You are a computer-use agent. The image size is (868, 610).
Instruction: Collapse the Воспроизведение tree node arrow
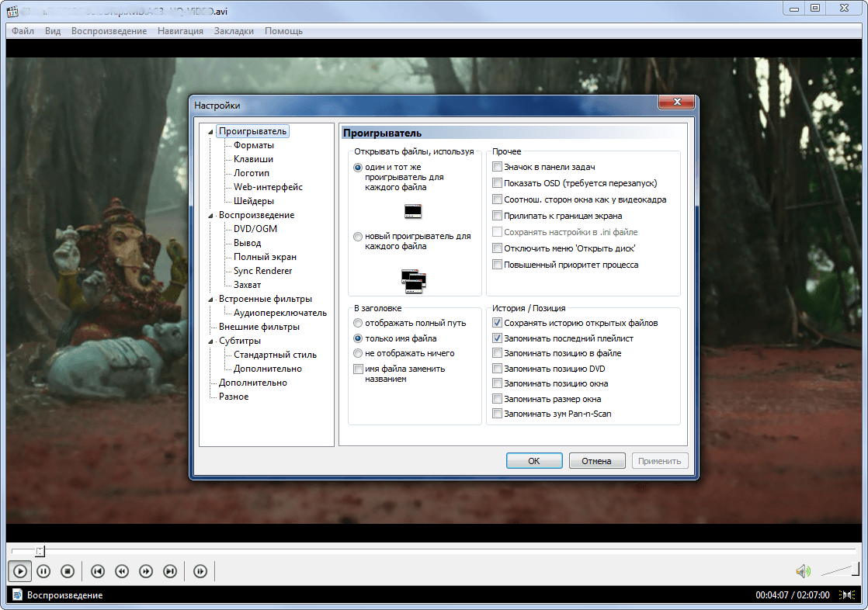(210, 215)
